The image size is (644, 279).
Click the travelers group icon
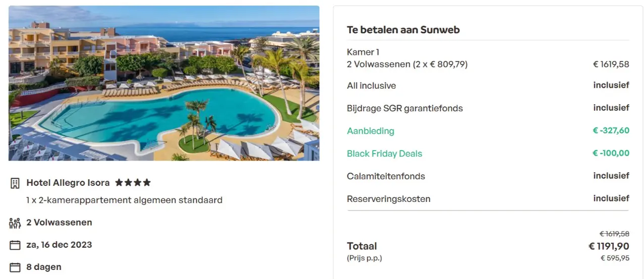(15, 223)
